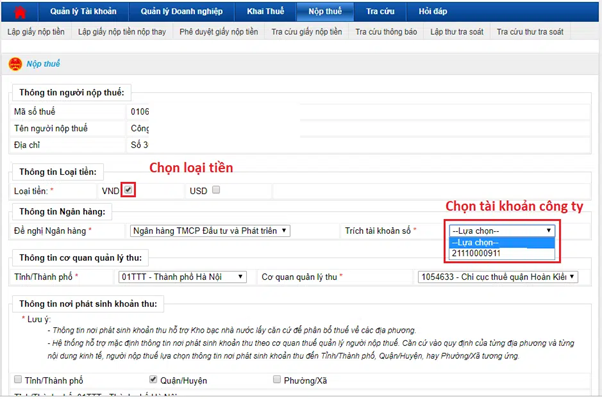Click the Hỏi đáp menu item
The width and height of the screenshot is (602, 399).
433,12
